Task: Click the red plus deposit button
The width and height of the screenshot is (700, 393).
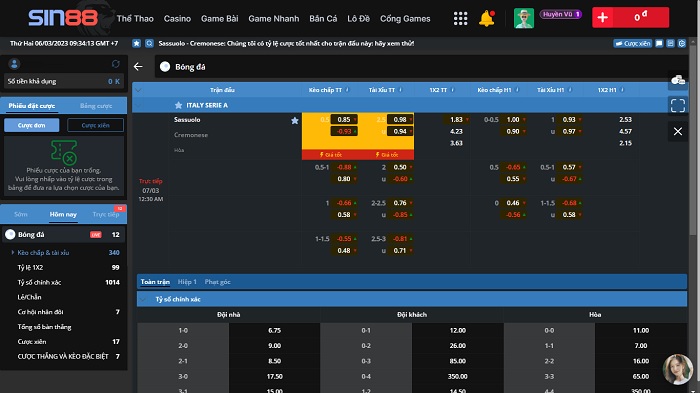Action: pos(603,17)
